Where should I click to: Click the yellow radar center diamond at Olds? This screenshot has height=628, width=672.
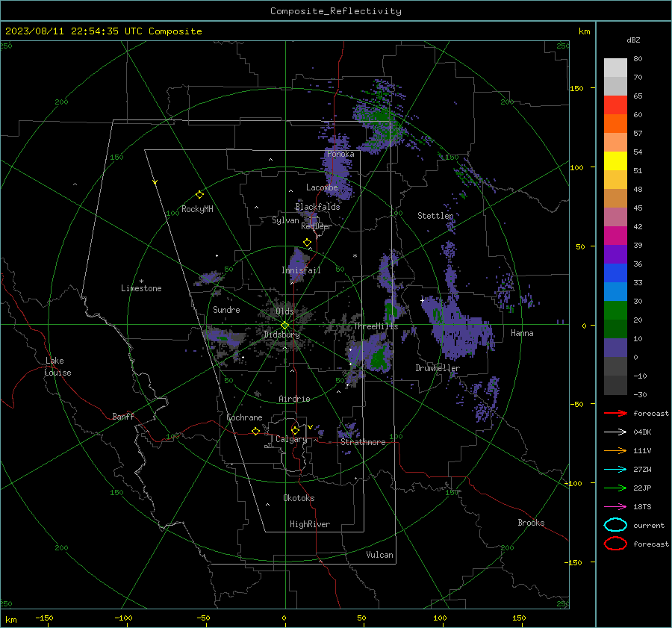(x=284, y=326)
